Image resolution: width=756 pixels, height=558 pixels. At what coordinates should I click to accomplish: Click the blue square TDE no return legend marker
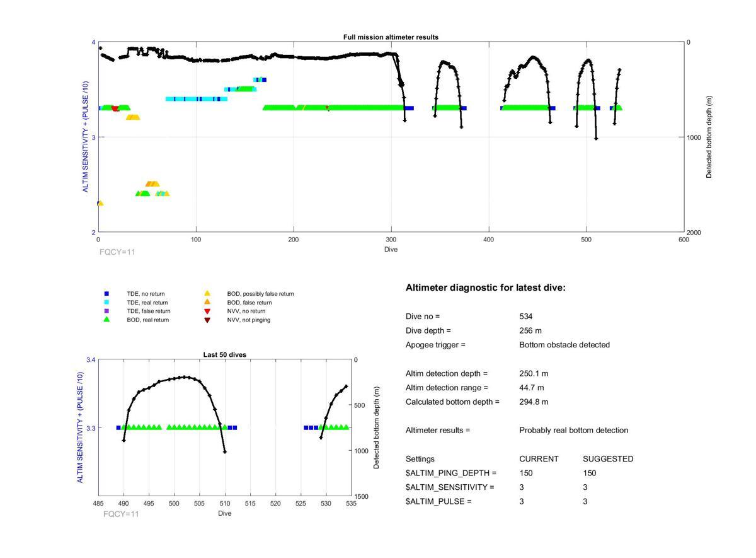coord(106,294)
